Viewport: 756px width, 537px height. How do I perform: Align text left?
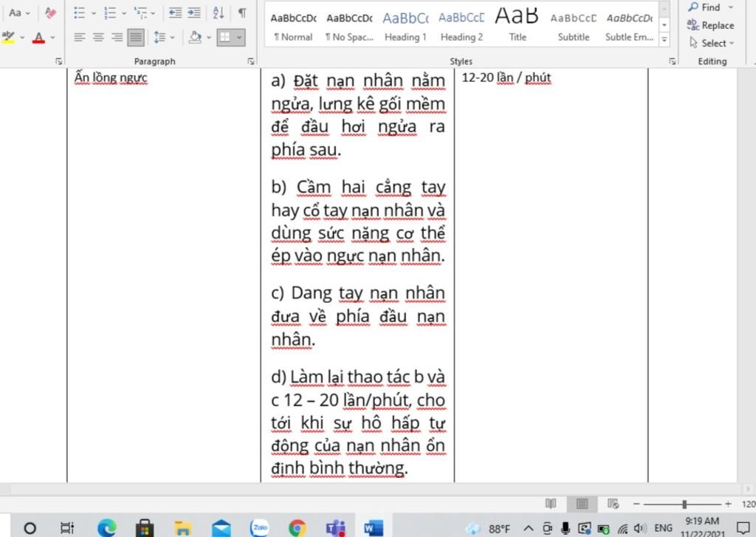tap(80, 38)
